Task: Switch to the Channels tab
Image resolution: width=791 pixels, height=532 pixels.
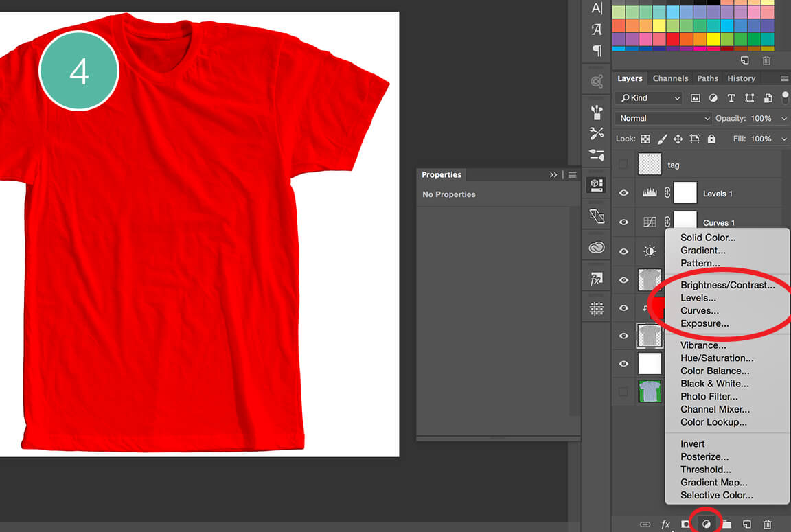Action: click(670, 78)
